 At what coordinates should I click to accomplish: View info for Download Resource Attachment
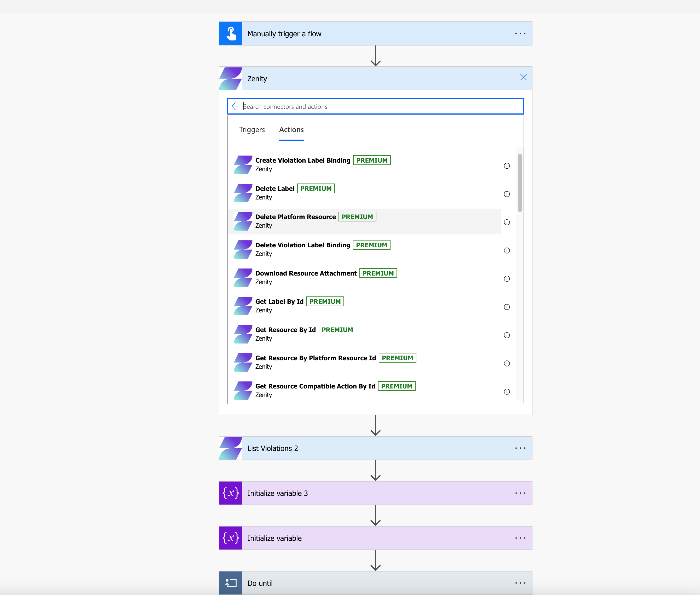(x=507, y=279)
